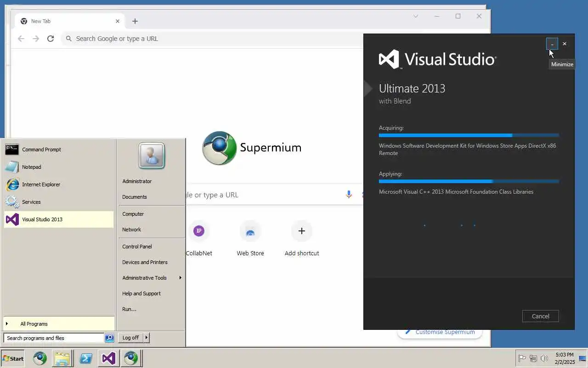Switch to Visual Studio installer taskbar icon
The image size is (588, 368).
click(x=108, y=358)
